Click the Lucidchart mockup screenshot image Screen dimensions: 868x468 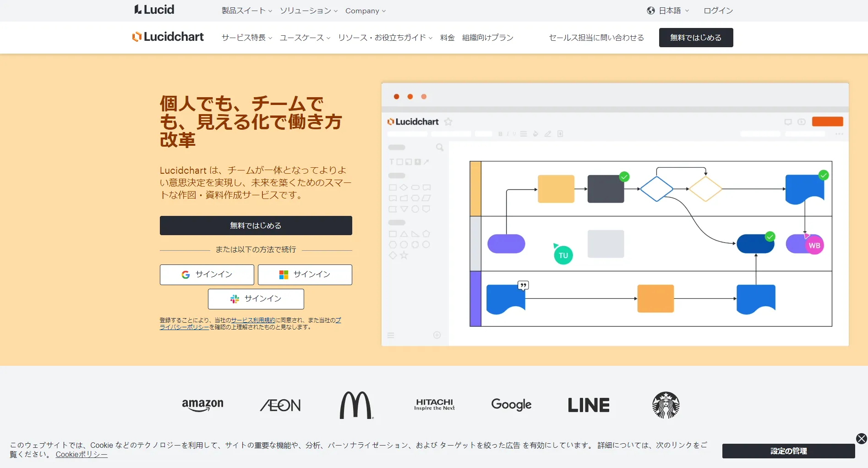[615, 214]
